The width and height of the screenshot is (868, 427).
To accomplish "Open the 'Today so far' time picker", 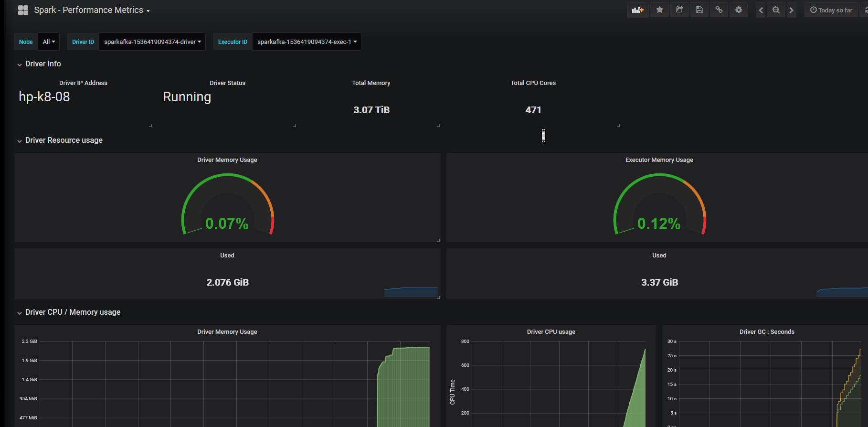I will (x=831, y=10).
